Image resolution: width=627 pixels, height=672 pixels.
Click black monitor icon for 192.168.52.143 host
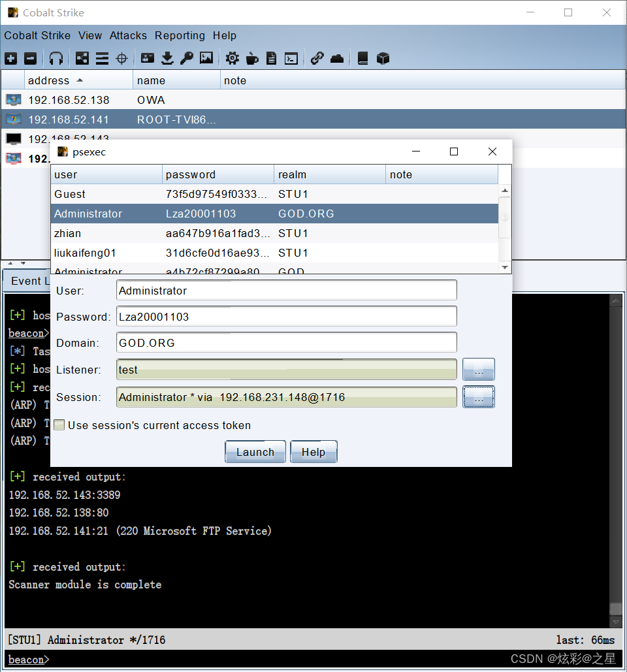[14, 139]
